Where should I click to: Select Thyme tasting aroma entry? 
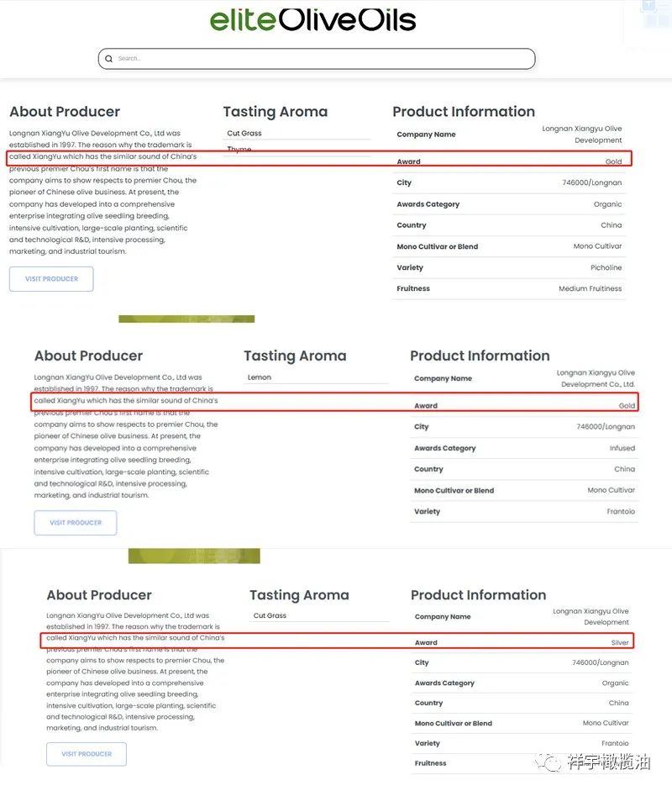coord(239,150)
